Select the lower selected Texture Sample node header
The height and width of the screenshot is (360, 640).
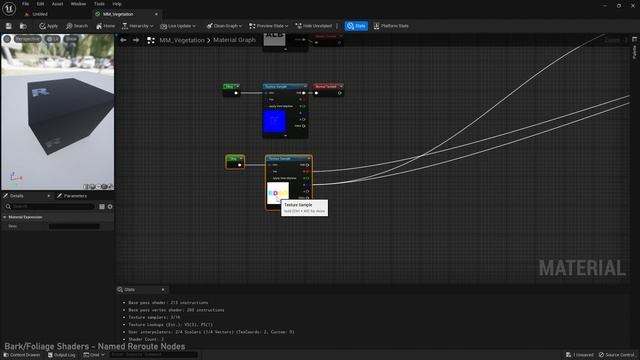coord(289,158)
